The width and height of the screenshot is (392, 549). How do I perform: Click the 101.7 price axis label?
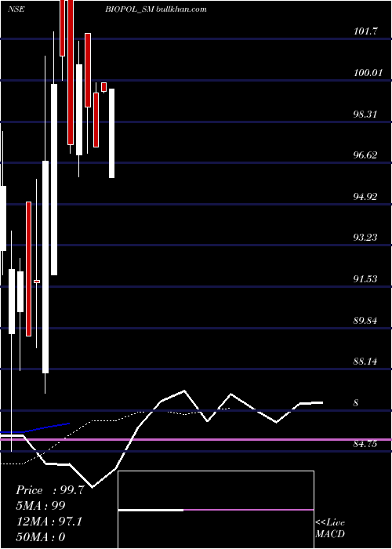pyautogui.click(x=365, y=31)
